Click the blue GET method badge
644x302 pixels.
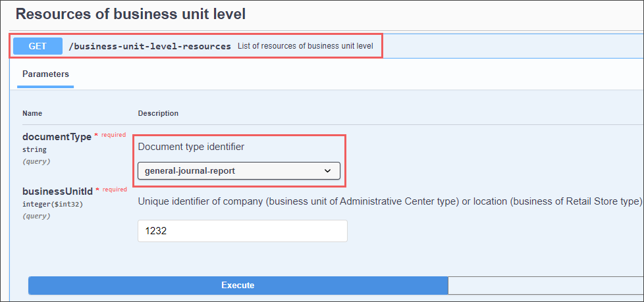tap(38, 46)
